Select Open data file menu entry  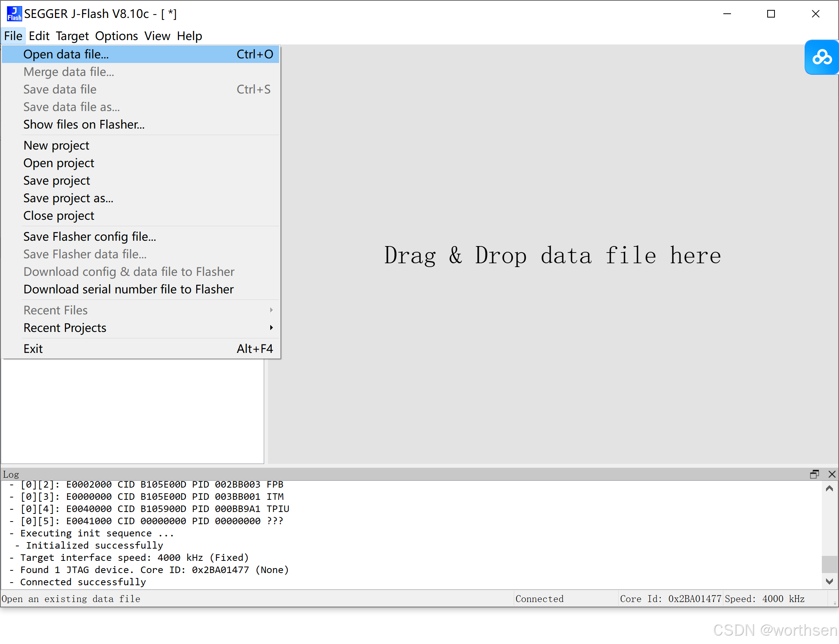[x=66, y=55]
